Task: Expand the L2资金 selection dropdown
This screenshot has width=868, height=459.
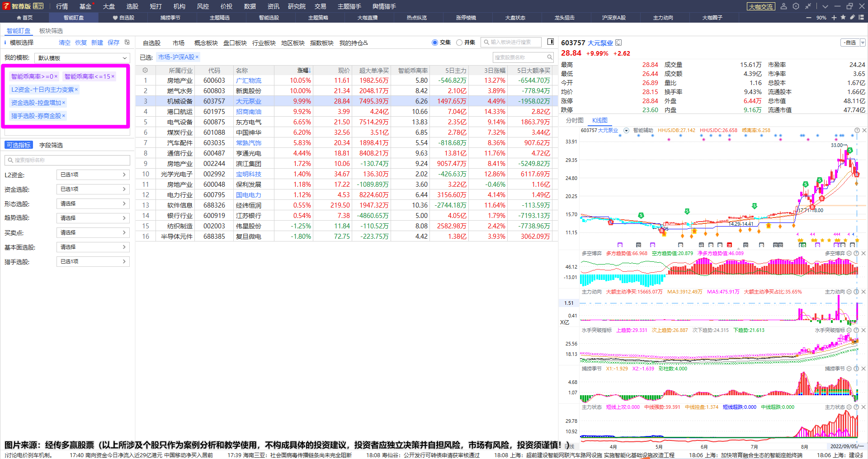Action: tap(93, 175)
